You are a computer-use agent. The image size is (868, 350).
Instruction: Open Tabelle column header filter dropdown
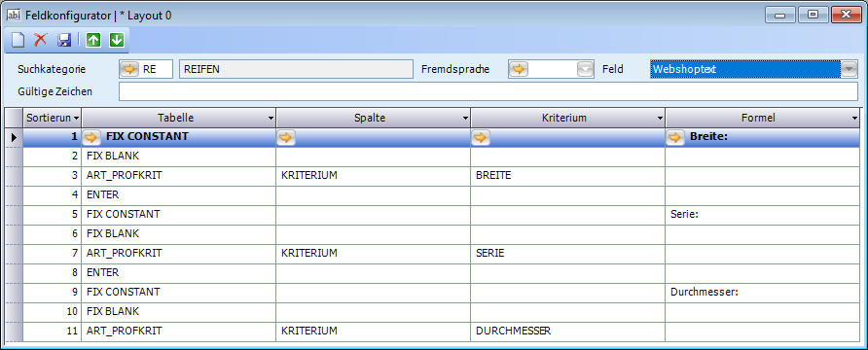click(x=271, y=118)
